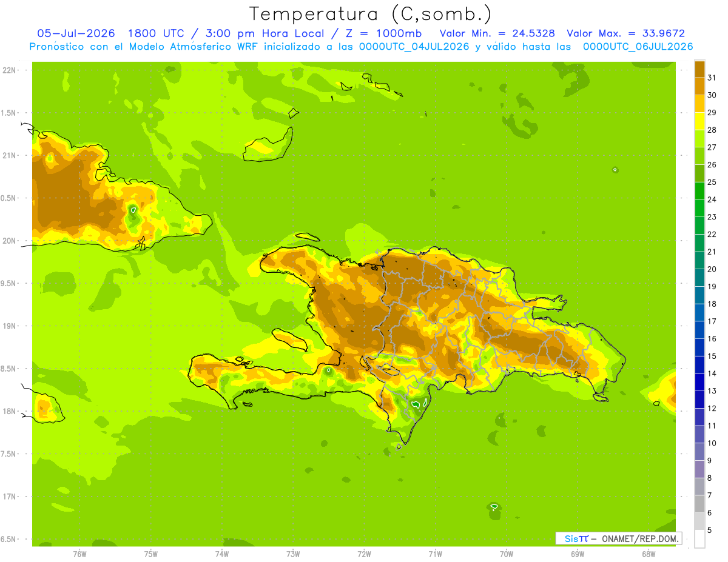Click the '22N' latitude axis label
Image resolution: width=728 pixels, height=562 pixels.
[x=10, y=70]
